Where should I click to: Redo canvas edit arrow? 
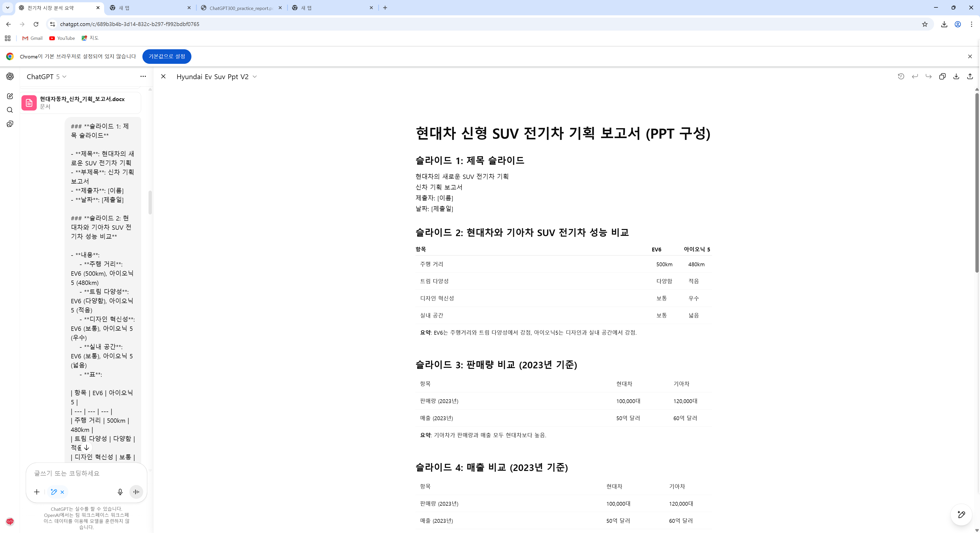click(929, 77)
